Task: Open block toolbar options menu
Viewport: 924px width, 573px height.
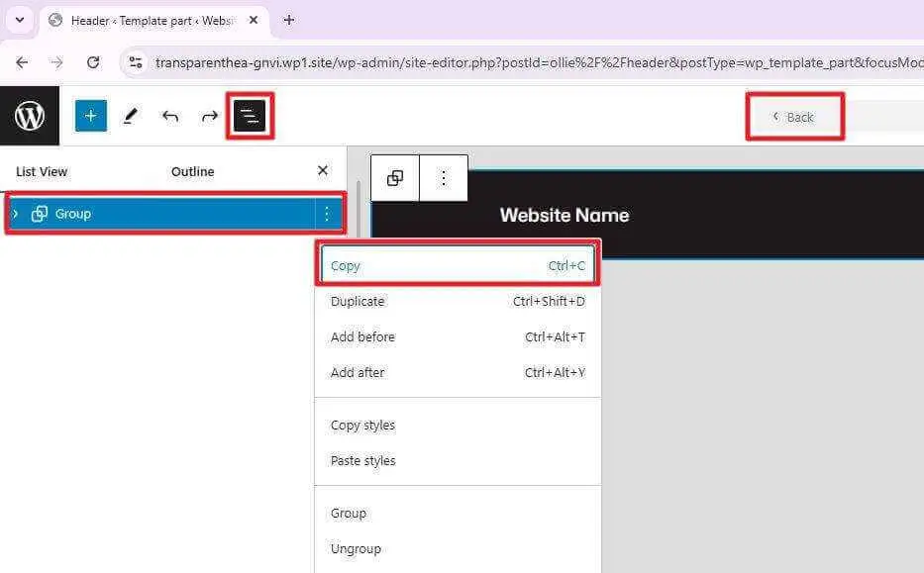Action: (x=444, y=178)
